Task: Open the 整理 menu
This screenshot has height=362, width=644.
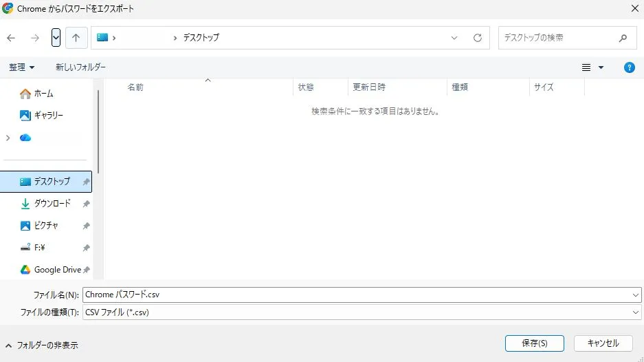Action: pyautogui.click(x=21, y=67)
